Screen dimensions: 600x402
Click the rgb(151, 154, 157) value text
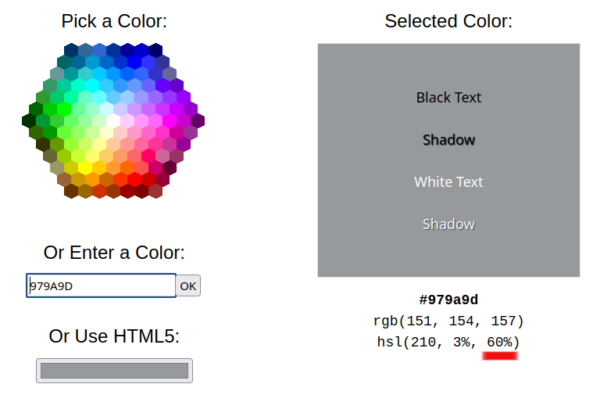448,321
